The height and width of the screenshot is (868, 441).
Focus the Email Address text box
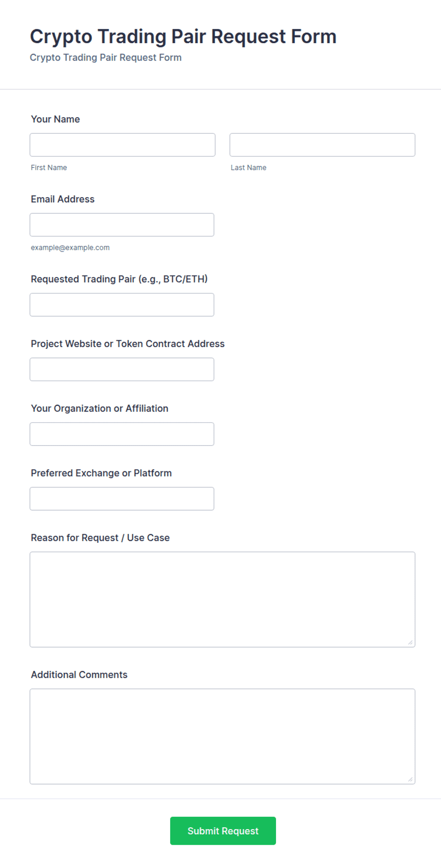tap(122, 225)
